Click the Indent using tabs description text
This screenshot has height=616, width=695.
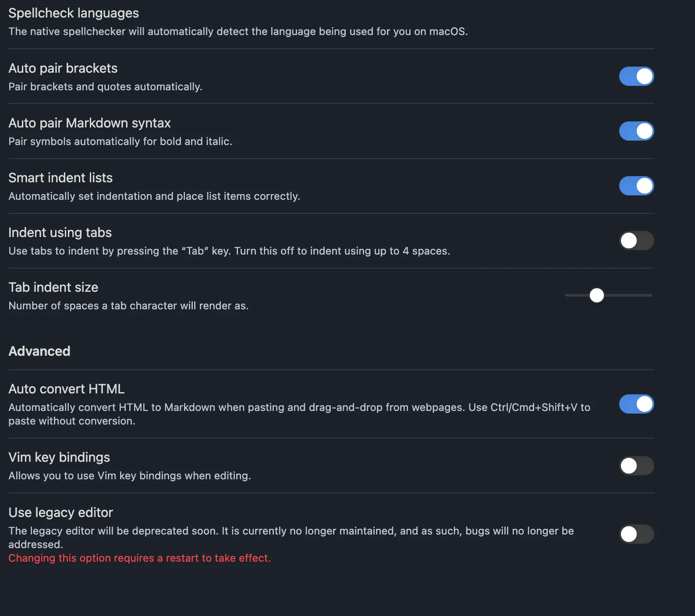229,251
